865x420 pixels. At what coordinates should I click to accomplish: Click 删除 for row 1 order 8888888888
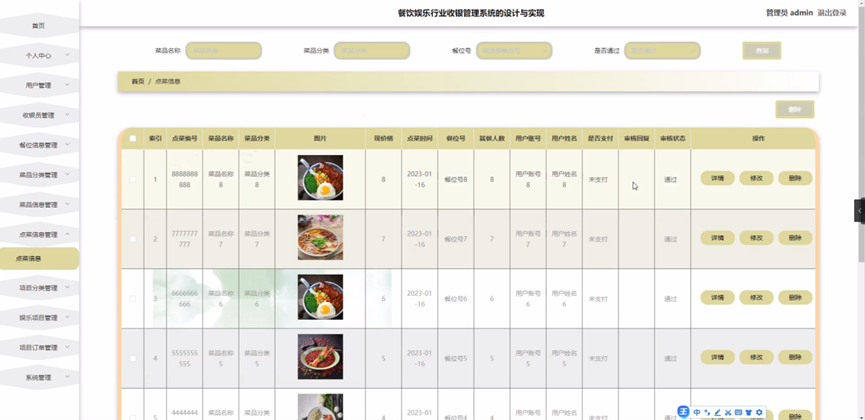(x=795, y=178)
